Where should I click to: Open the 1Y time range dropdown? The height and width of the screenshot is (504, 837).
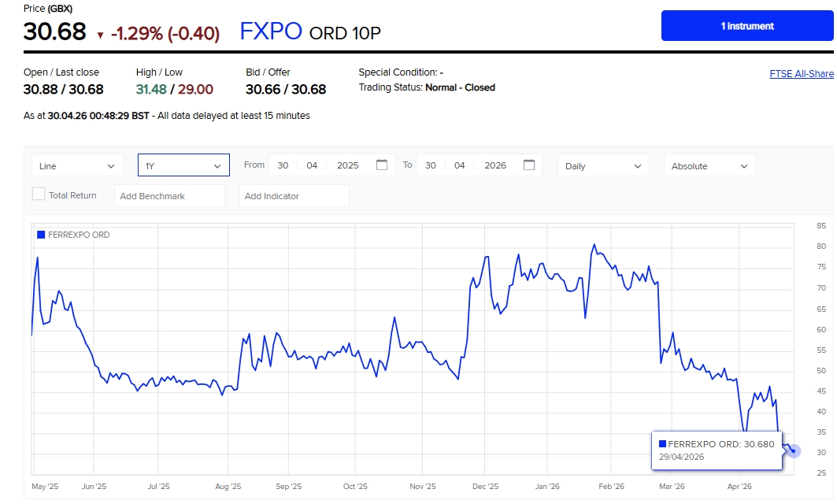183,165
